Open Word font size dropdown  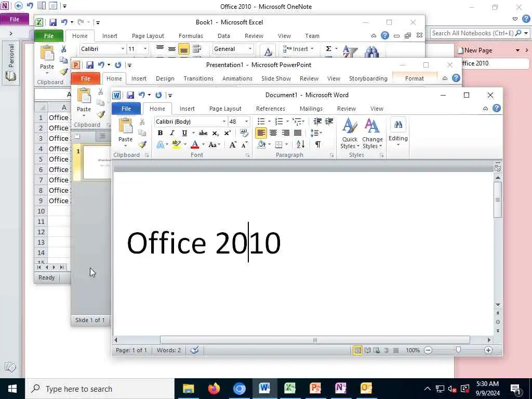pyautogui.click(x=246, y=122)
